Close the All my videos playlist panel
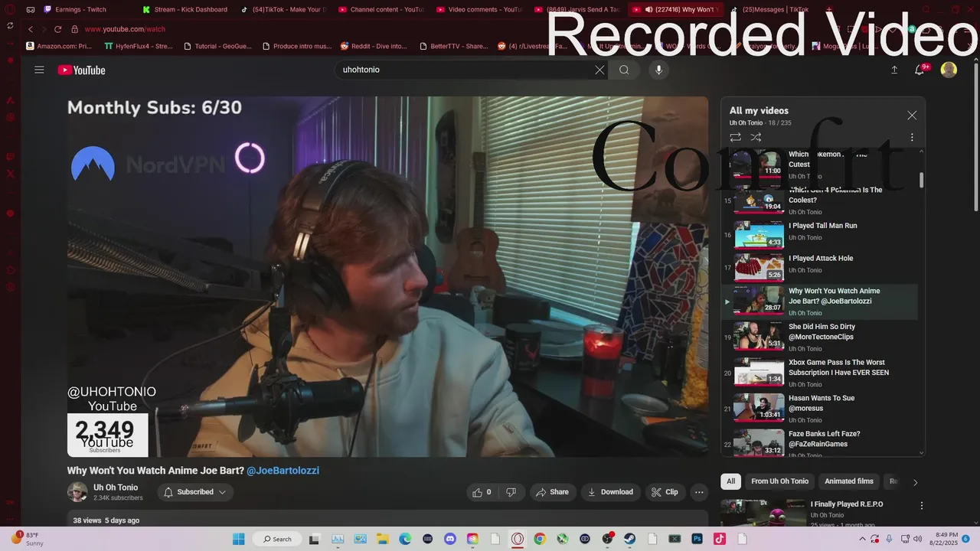The height and width of the screenshot is (551, 980). pos(912,116)
